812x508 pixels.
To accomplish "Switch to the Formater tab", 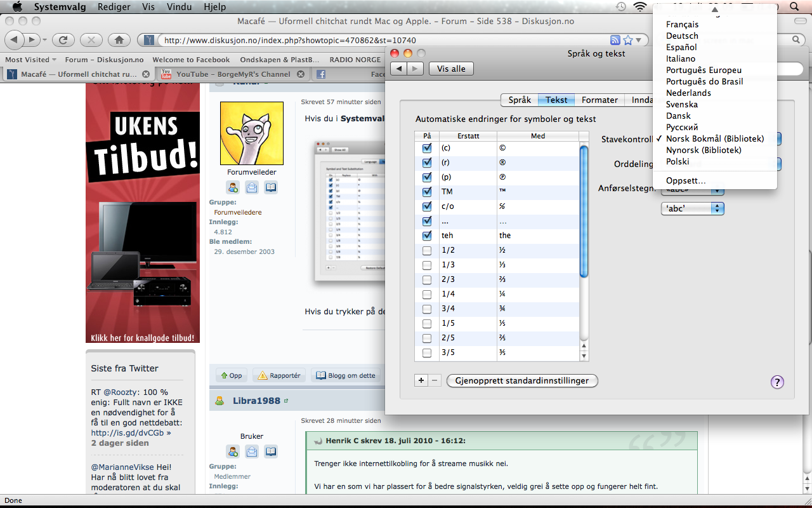I will [599, 100].
